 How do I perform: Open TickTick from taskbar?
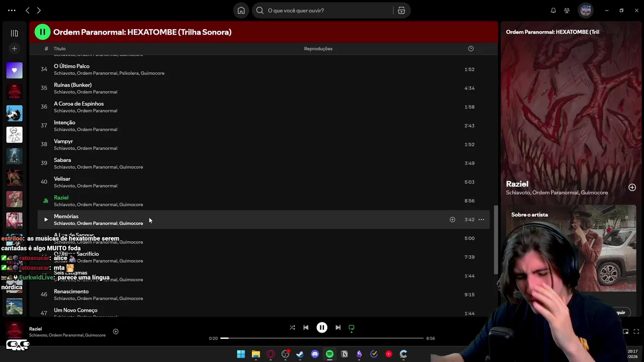click(x=374, y=354)
